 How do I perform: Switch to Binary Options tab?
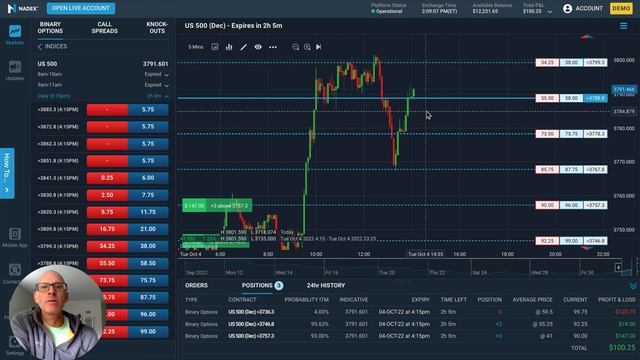click(50, 28)
